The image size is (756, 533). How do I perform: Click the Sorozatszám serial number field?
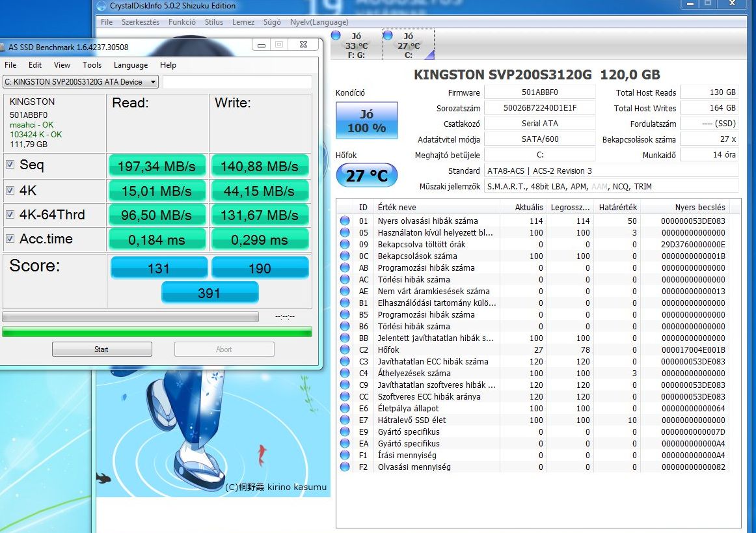(539, 108)
